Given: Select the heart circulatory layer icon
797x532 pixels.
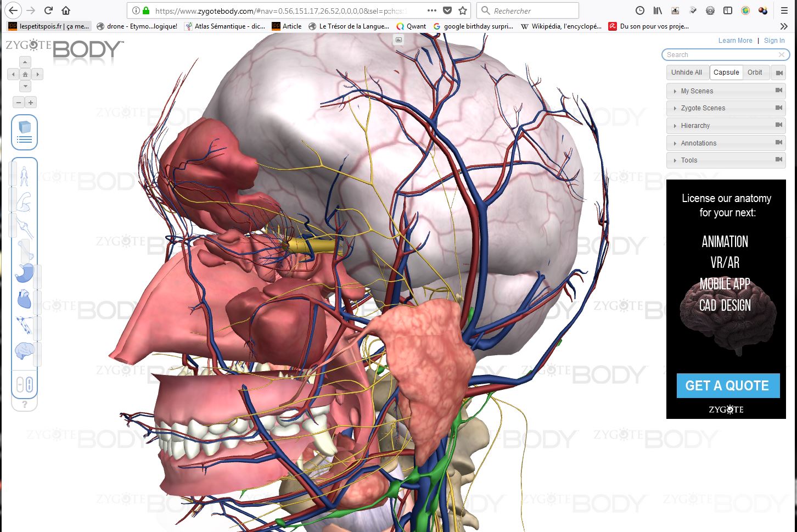Looking at the screenshot, I should [24, 299].
